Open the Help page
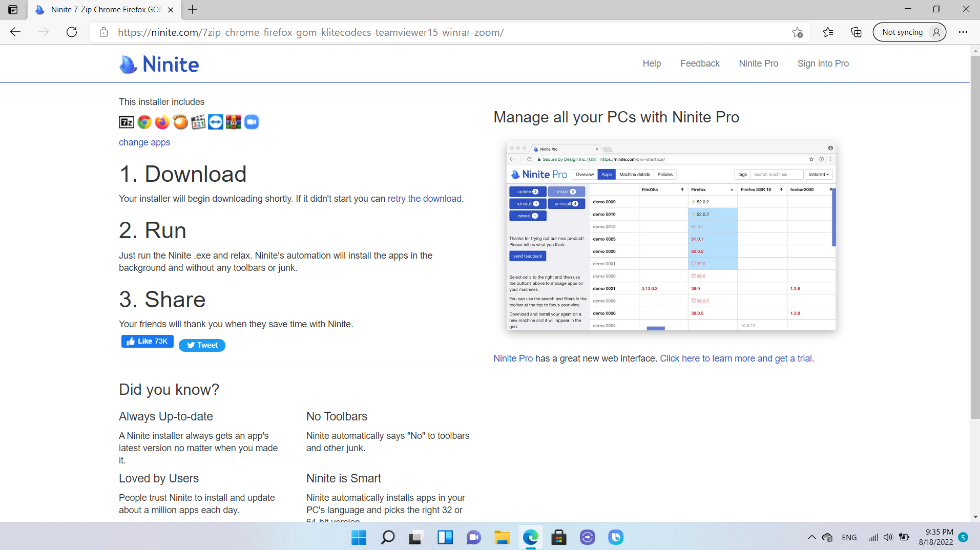 click(652, 64)
